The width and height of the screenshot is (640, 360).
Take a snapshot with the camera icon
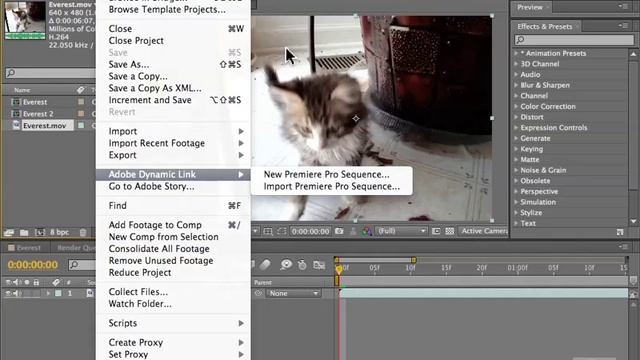point(339,231)
